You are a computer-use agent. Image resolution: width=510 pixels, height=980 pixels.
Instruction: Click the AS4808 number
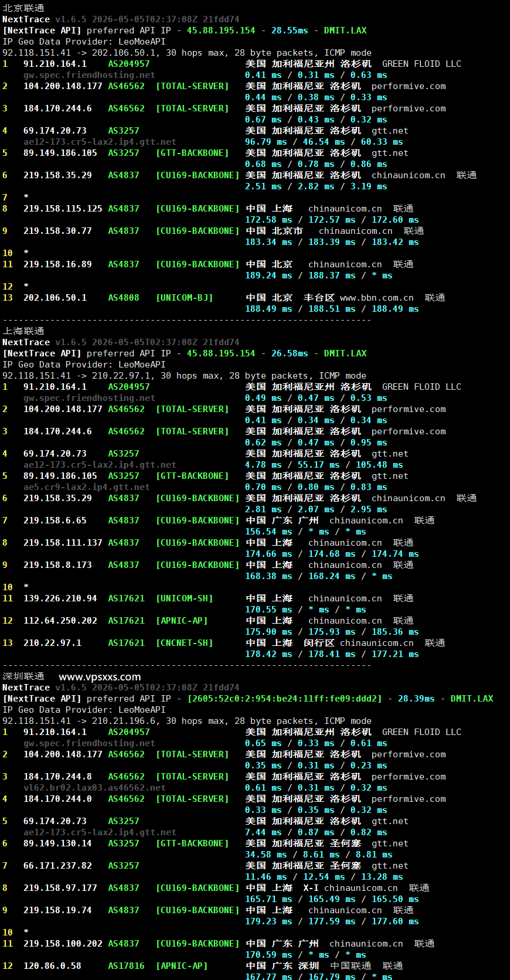click(124, 298)
